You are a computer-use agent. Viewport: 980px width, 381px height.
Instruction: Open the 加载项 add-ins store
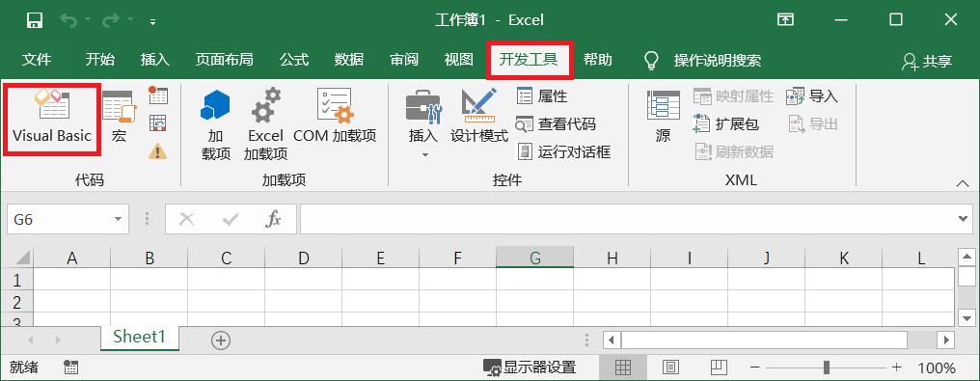coord(216,125)
